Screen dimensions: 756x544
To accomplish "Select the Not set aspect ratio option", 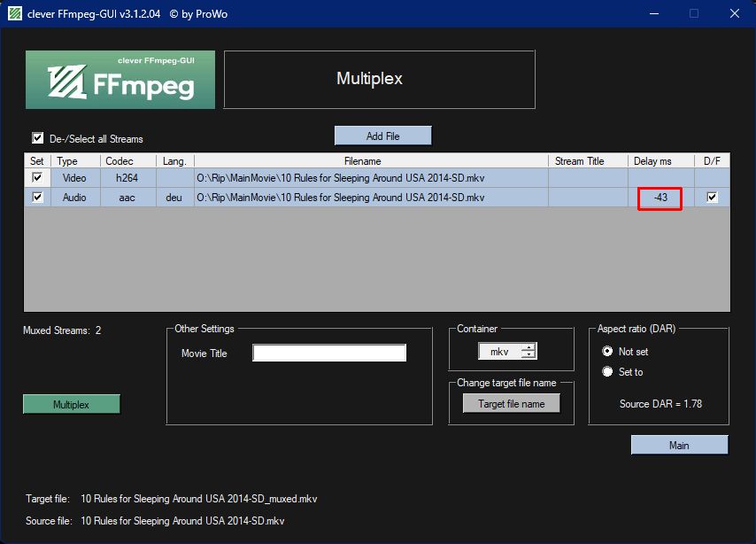I will coord(607,352).
